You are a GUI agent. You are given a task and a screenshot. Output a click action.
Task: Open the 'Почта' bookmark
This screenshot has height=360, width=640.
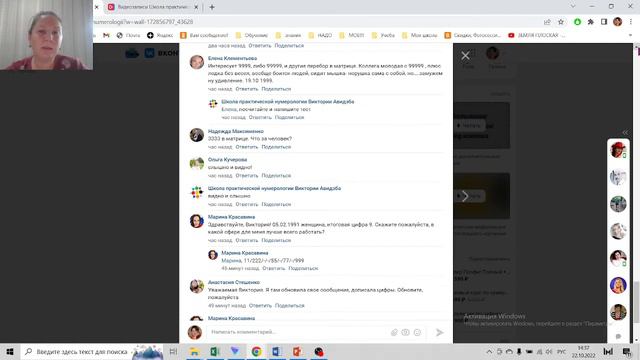coord(128,36)
